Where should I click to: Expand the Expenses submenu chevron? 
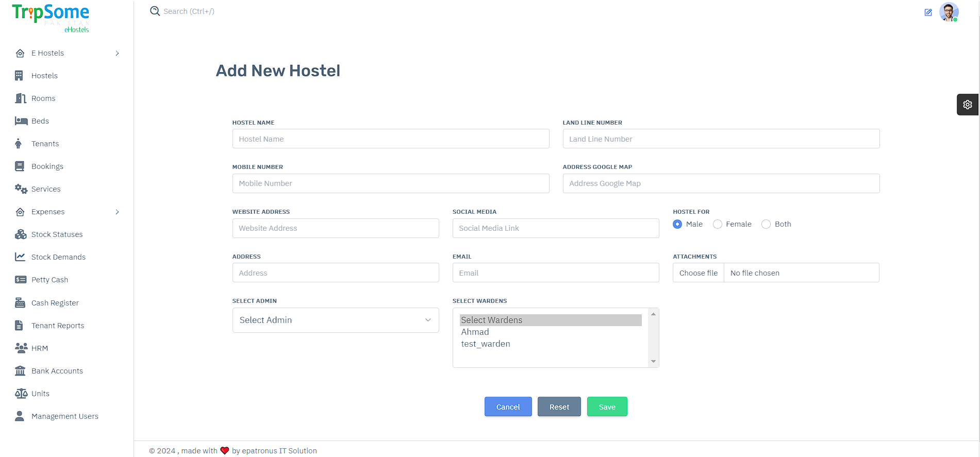point(117,212)
